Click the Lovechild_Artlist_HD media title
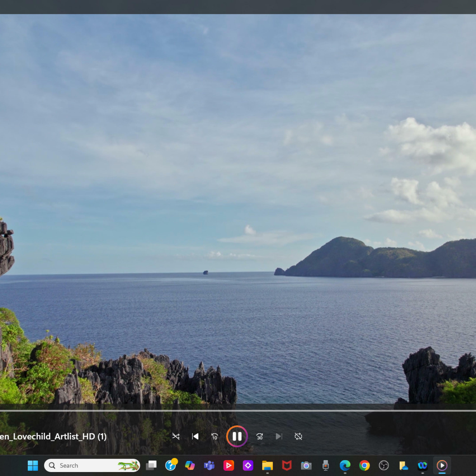Viewport: 476px width, 476px height. [x=53, y=437]
